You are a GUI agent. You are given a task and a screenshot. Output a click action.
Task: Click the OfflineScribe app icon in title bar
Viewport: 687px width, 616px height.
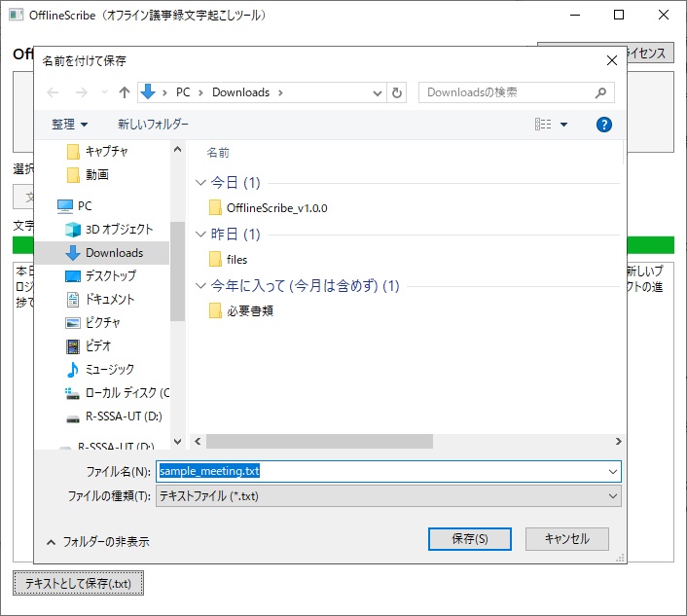[x=16, y=16]
